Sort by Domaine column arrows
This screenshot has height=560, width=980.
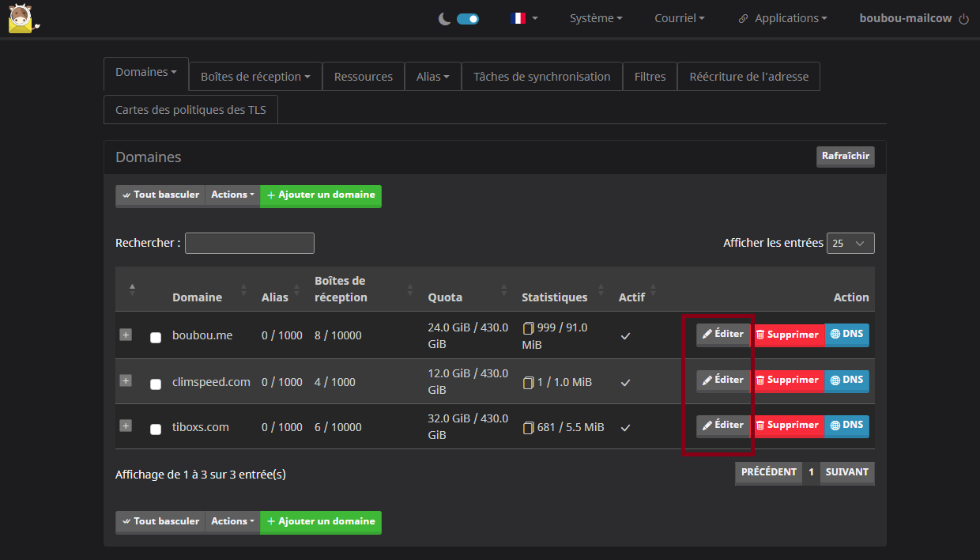(x=243, y=290)
